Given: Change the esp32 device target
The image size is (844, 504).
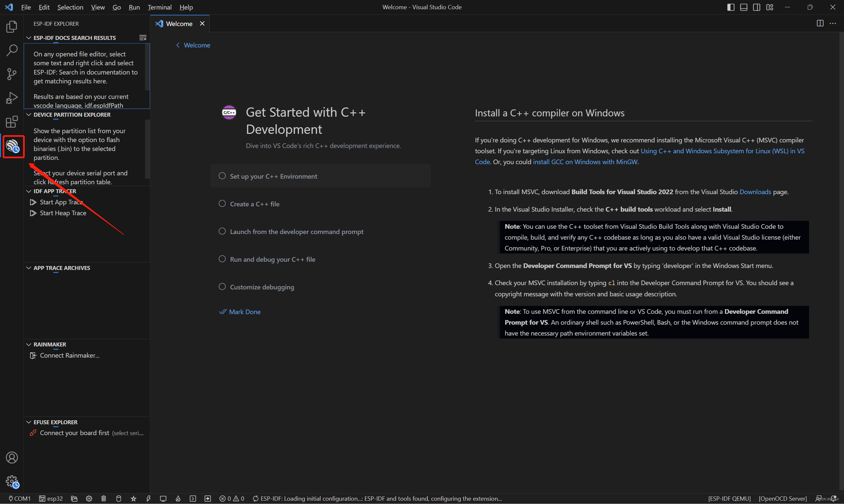Looking at the screenshot, I should [51, 499].
